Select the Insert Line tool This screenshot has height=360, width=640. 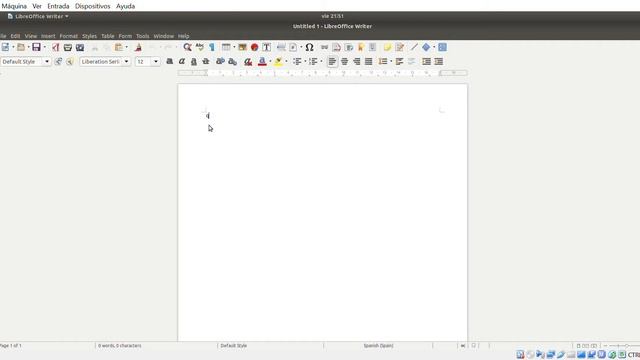[x=414, y=47]
